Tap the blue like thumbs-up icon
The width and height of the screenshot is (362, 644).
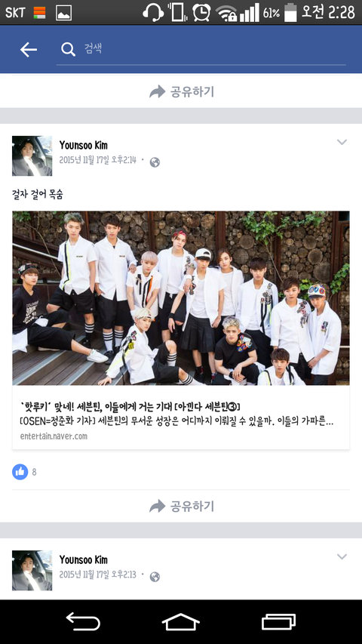point(20,472)
